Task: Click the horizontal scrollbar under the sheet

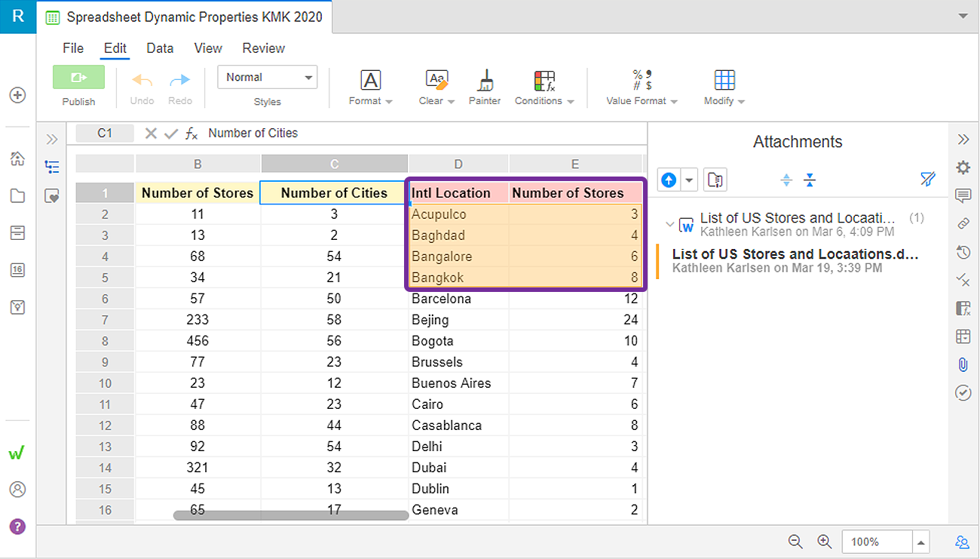Action: pos(291,515)
